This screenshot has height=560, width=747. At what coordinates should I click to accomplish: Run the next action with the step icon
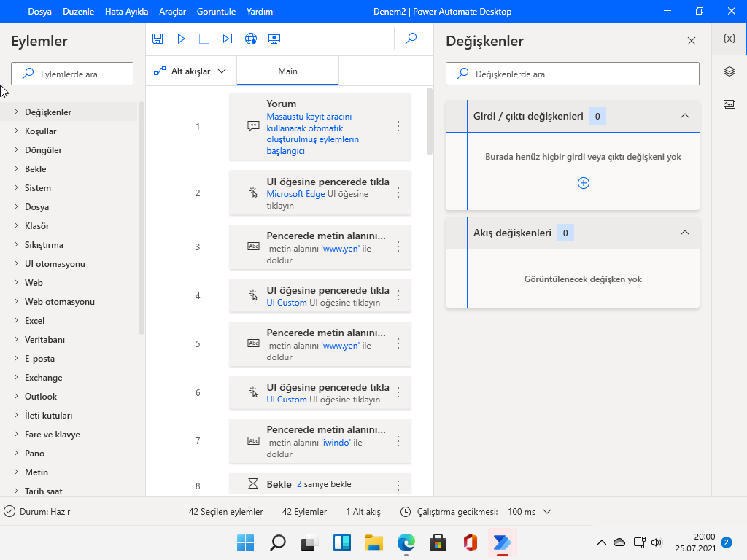coord(227,39)
